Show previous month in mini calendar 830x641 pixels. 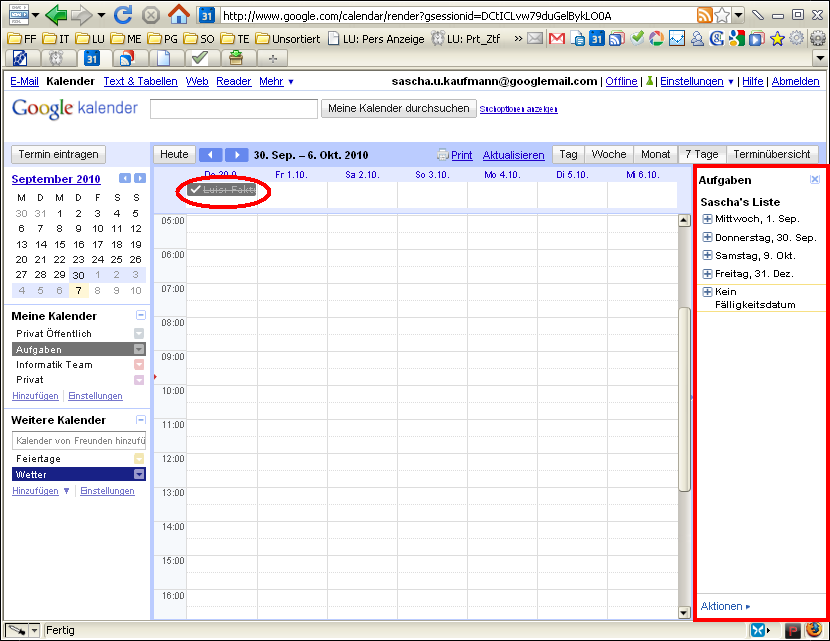pyautogui.click(x=124, y=178)
